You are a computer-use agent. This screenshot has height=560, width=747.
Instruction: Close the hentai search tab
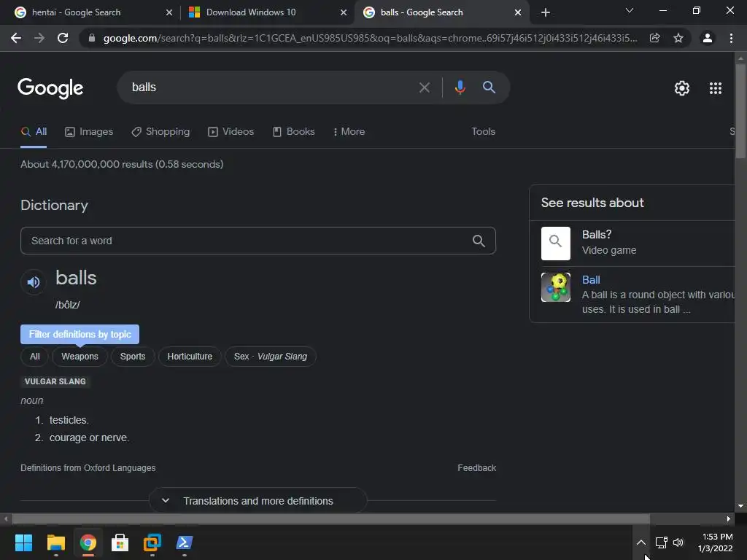point(169,12)
